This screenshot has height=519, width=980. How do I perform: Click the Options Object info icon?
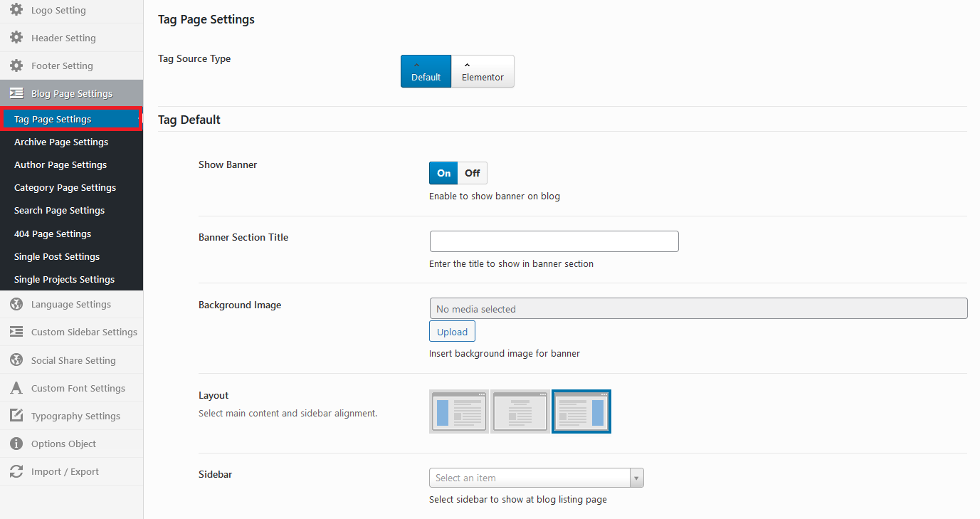[16, 444]
